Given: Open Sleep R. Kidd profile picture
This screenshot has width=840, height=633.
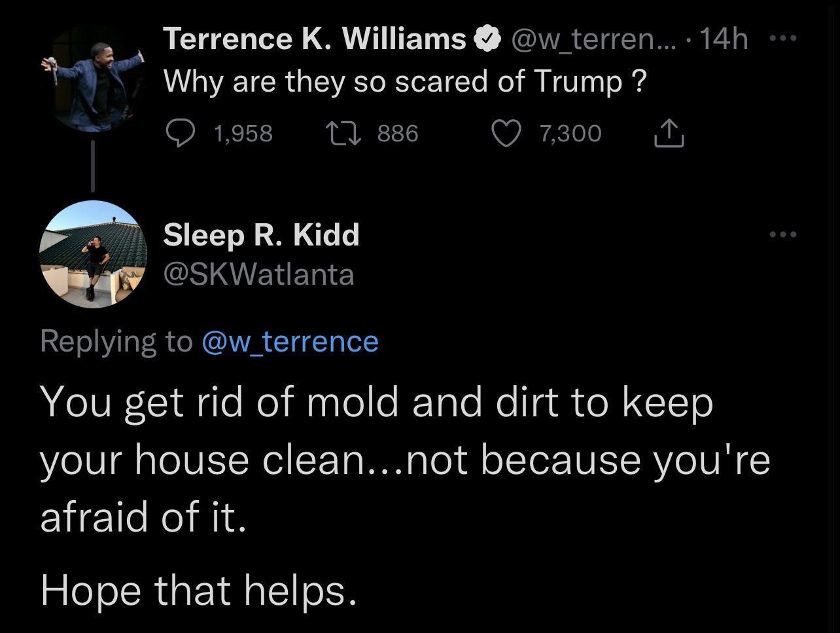Looking at the screenshot, I should [94, 255].
